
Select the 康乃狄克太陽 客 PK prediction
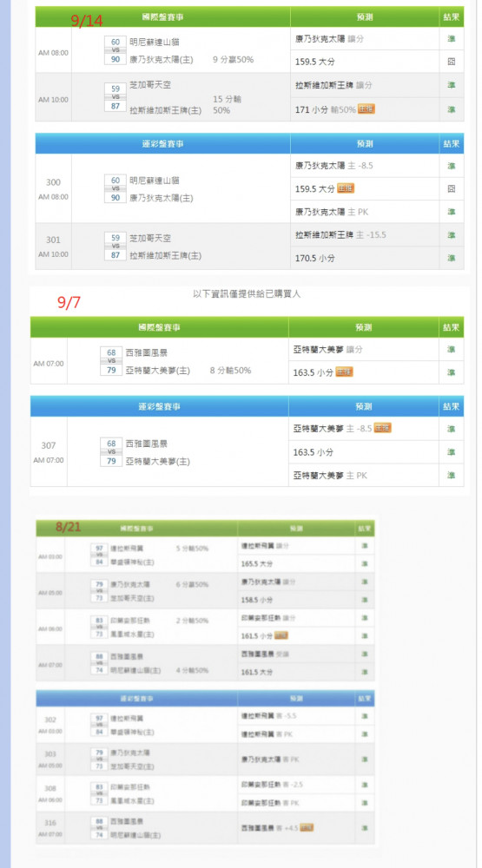[x=270, y=759]
